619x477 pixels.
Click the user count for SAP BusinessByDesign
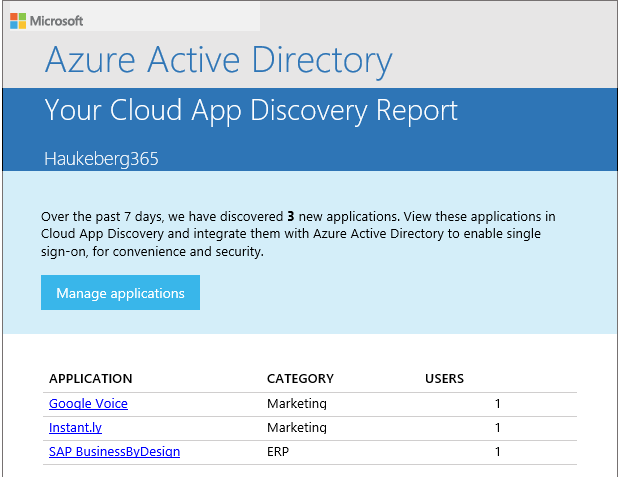coord(497,452)
